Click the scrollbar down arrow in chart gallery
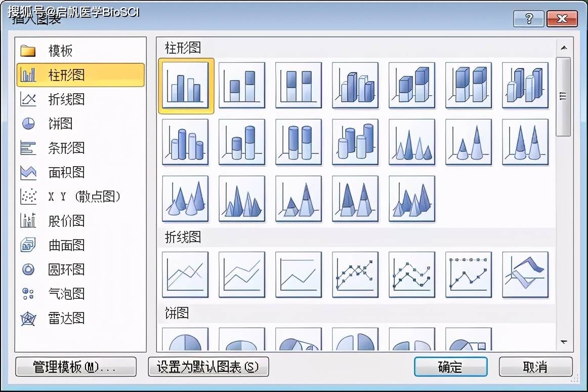Viewport: 588px width, 392px height. tap(564, 342)
